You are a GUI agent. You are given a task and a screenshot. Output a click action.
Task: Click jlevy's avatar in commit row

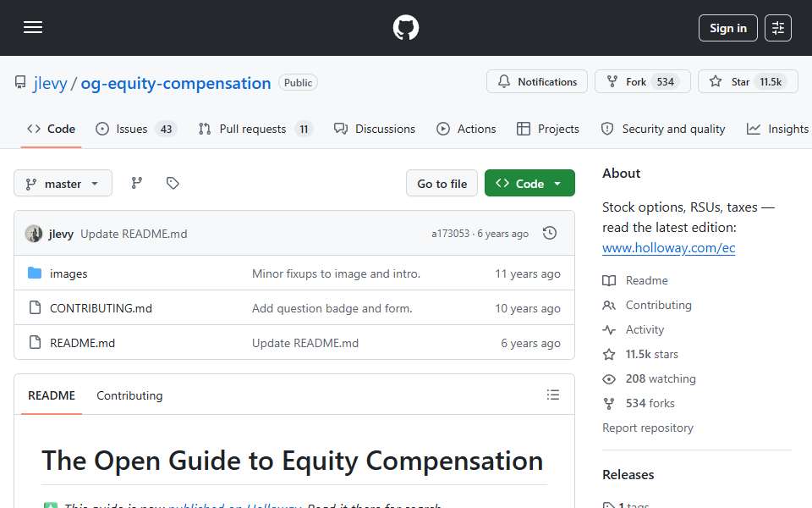[x=34, y=234]
